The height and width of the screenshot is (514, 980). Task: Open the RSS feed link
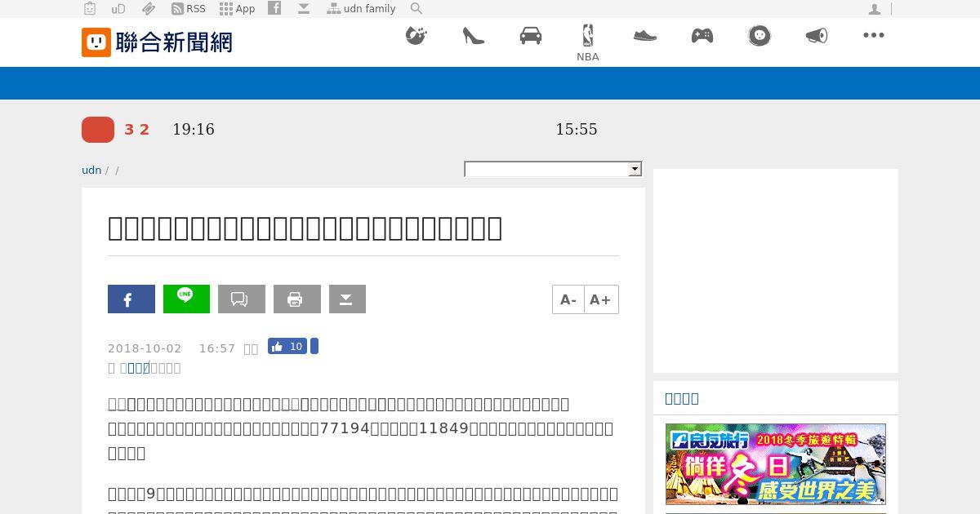coord(189,9)
